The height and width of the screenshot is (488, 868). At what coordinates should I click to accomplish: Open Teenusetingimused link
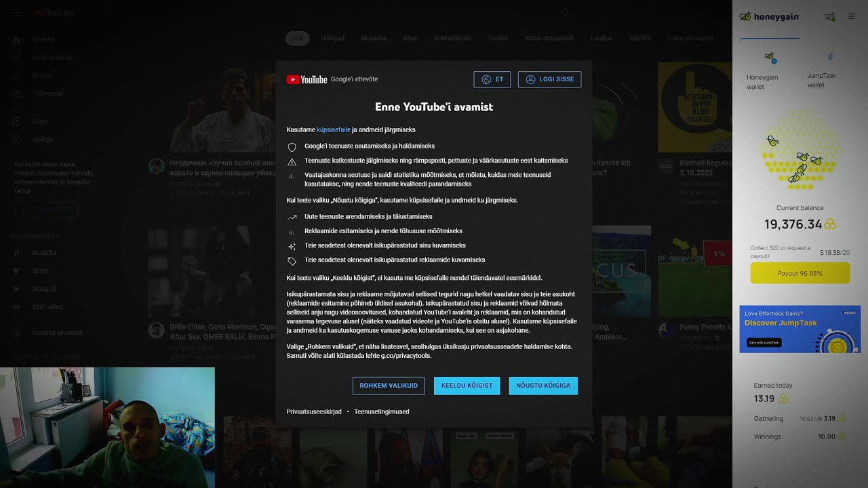tap(382, 411)
